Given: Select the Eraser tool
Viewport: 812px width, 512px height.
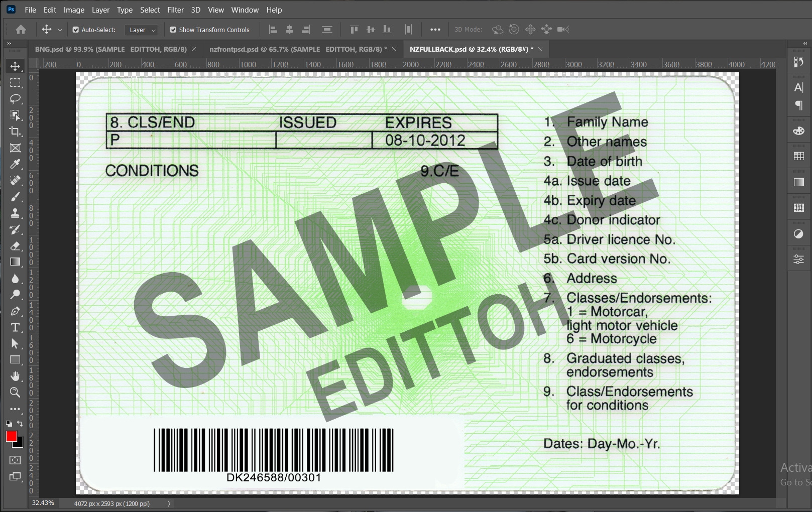Looking at the screenshot, I should [15, 245].
